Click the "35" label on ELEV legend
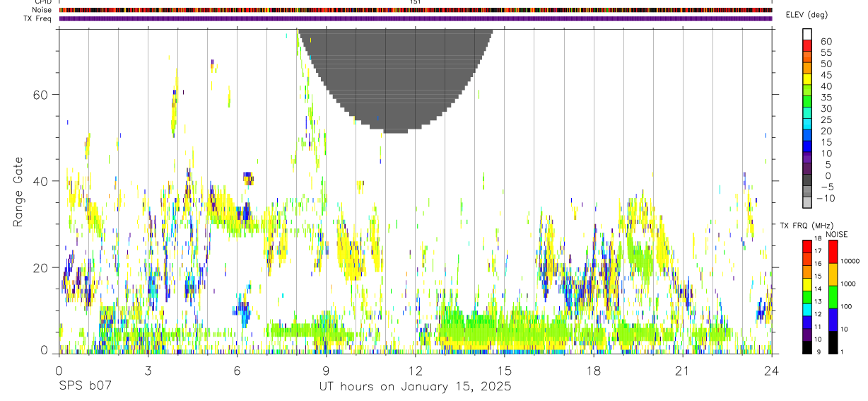This screenshot has width=868, height=401. [x=826, y=97]
